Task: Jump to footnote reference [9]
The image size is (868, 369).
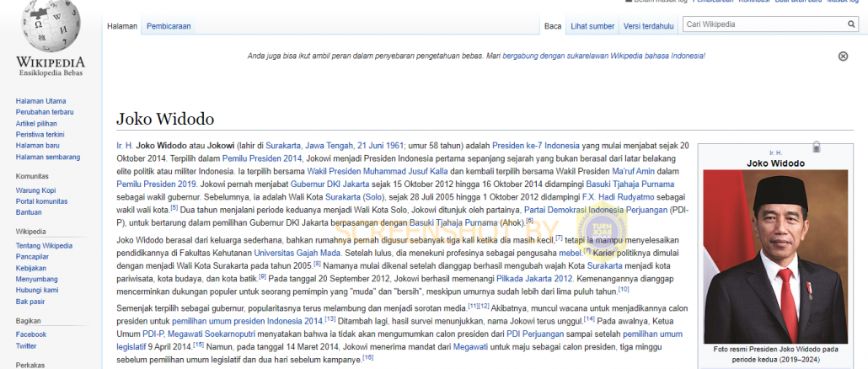Action: pyautogui.click(x=262, y=276)
